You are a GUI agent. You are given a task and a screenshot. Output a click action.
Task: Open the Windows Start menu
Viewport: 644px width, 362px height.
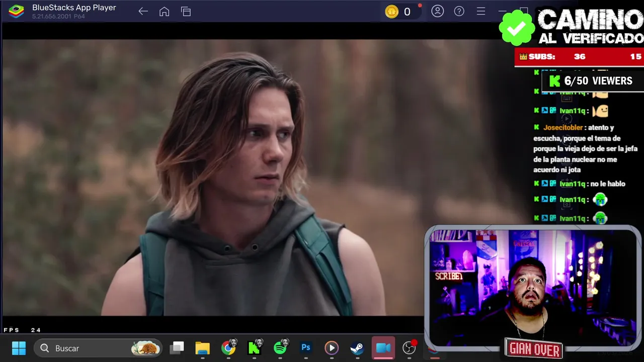pos(19,348)
